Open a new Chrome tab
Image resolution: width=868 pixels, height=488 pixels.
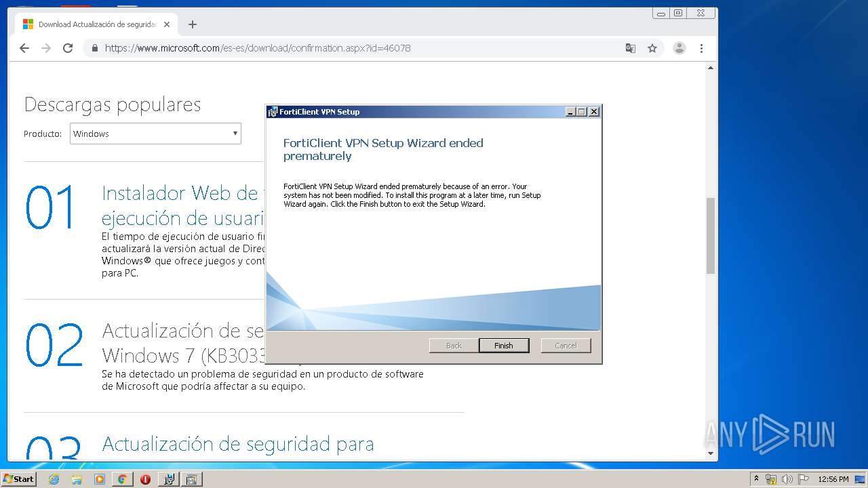[193, 24]
